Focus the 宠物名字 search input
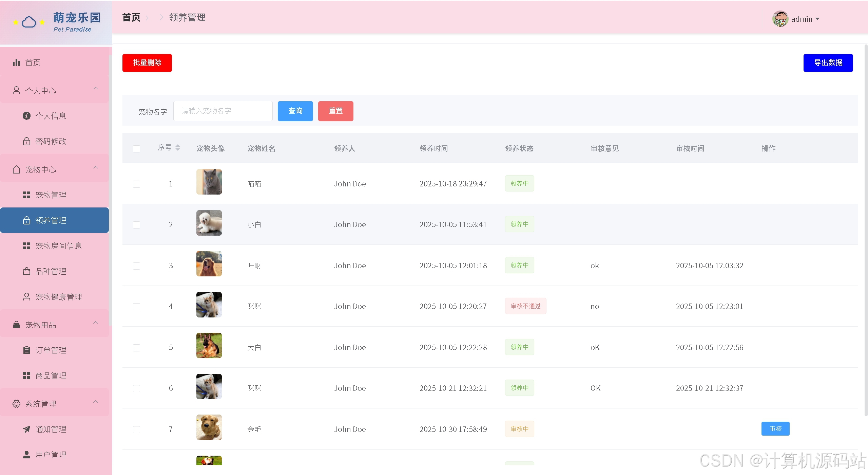This screenshot has width=868, height=475. (223, 111)
